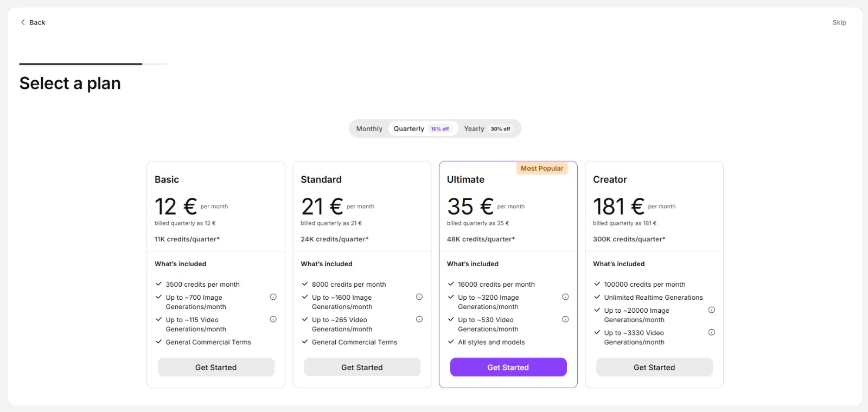Click the onboarding progress bar
This screenshot has width=868, height=412.
tap(93, 64)
